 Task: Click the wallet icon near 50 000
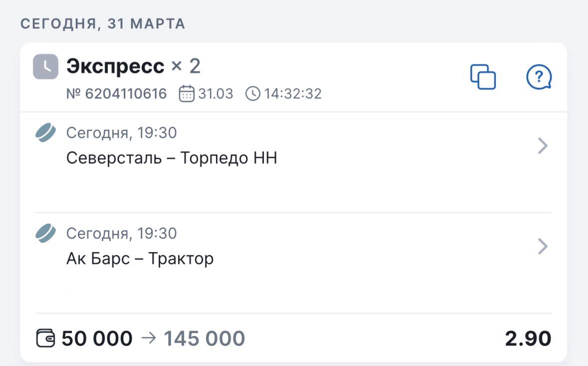pos(46,339)
